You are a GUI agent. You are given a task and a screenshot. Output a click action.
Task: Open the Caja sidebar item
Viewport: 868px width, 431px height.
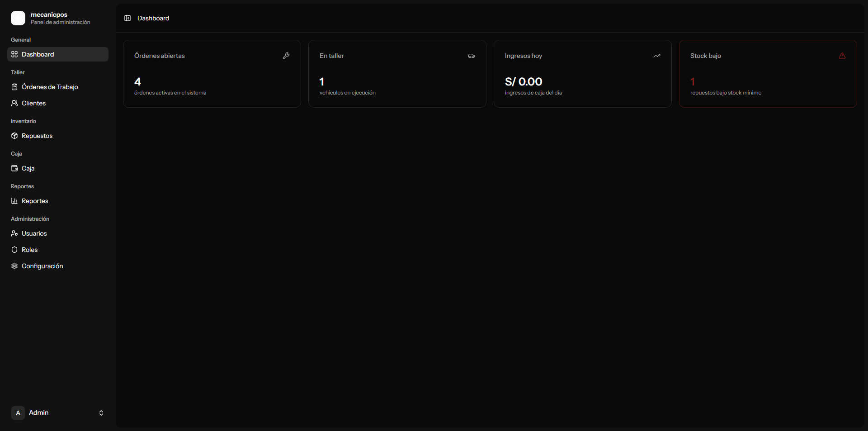[x=58, y=168]
